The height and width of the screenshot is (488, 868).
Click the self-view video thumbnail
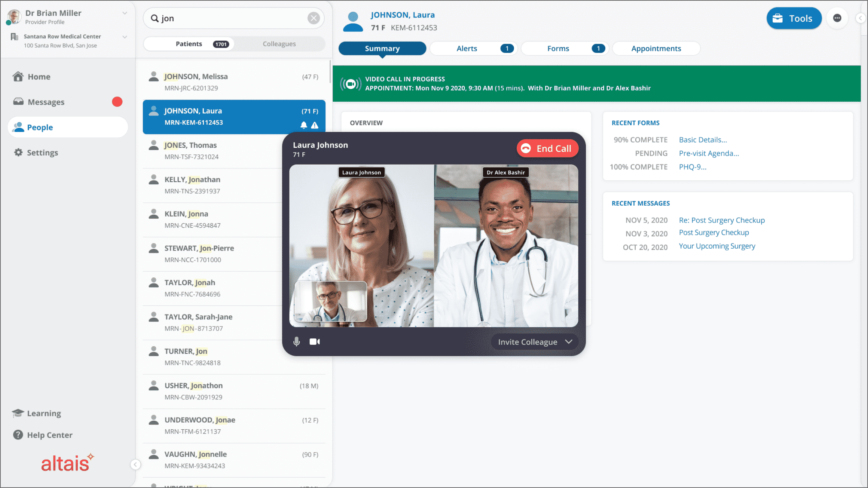[x=331, y=301]
